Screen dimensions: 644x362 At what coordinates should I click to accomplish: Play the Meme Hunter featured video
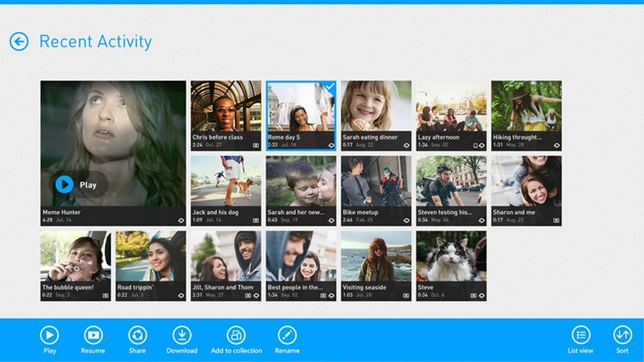[x=79, y=185]
